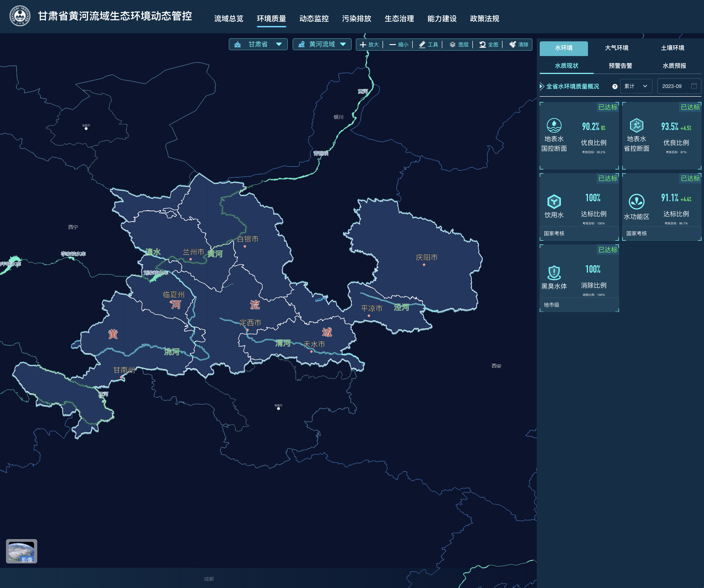
Task: Click the 91.1% 达标比例 value
Action: point(670,198)
